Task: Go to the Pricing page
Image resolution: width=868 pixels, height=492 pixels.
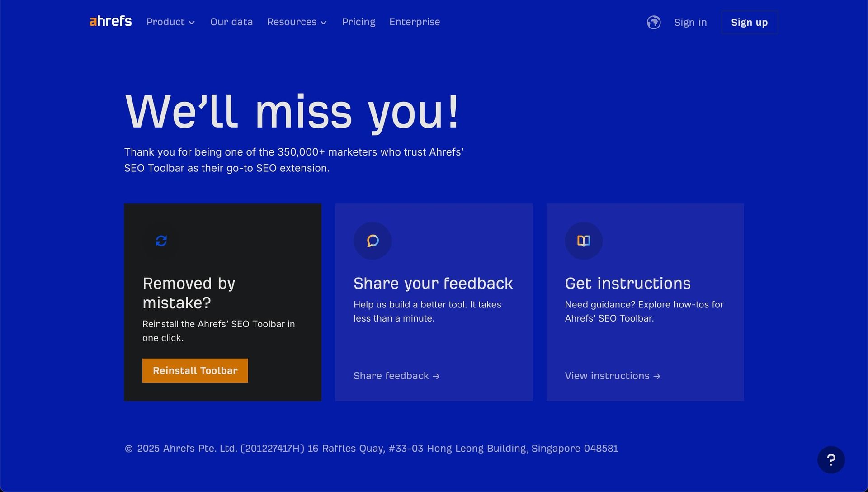Action: [x=358, y=22]
